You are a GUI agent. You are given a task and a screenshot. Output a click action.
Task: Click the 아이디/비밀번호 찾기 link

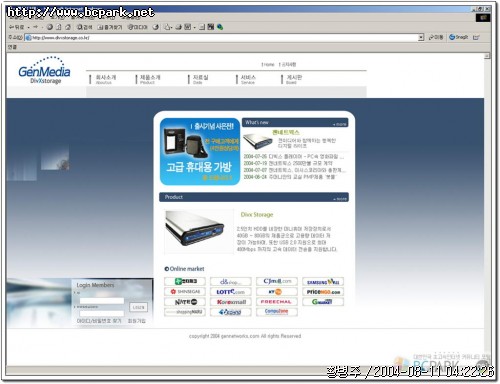99,321
